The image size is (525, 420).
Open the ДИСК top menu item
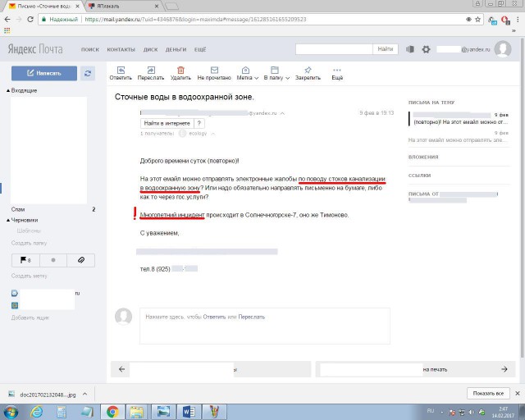point(150,49)
